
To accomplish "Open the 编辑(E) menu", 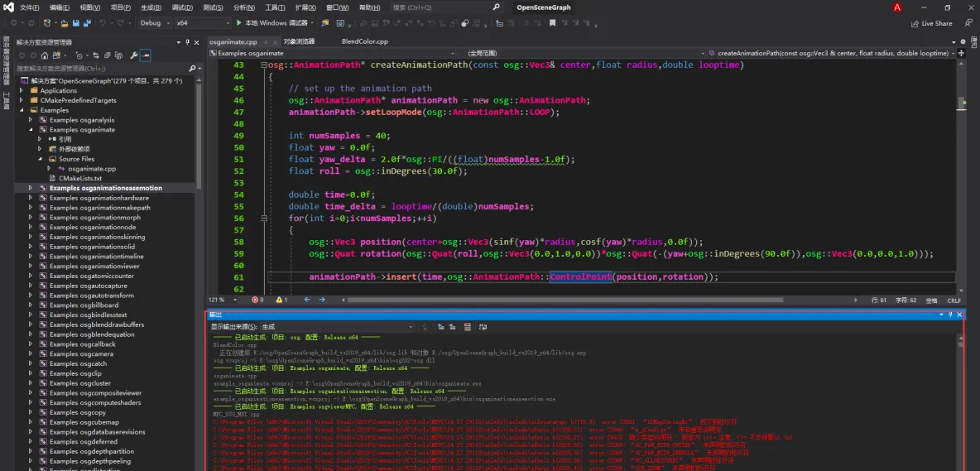I will click(60, 7).
